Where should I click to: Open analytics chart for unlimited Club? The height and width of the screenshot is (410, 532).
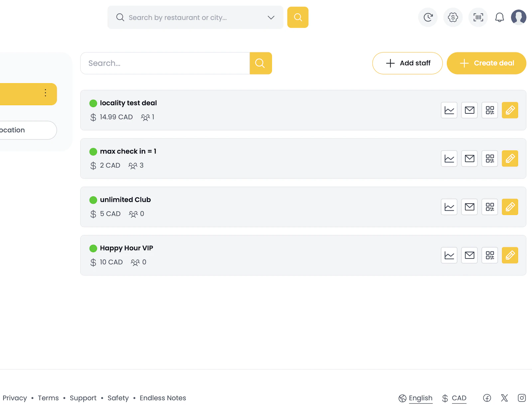[x=449, y=207]
